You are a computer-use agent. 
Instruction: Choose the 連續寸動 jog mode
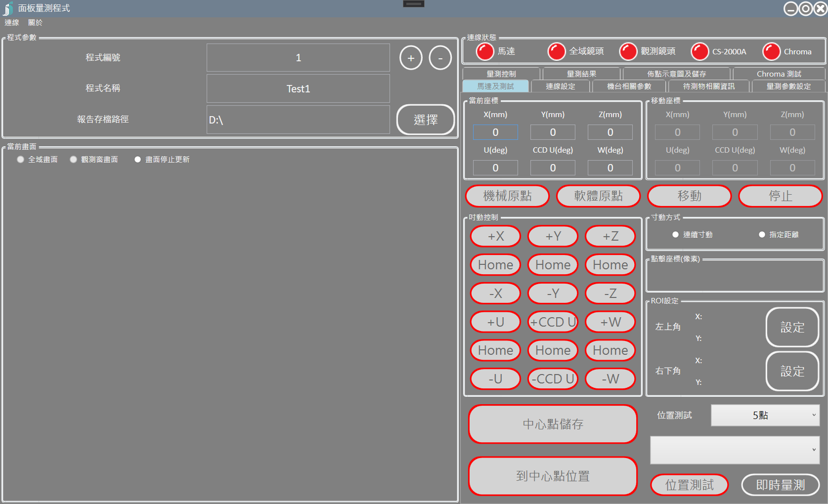tap(675, 235)
